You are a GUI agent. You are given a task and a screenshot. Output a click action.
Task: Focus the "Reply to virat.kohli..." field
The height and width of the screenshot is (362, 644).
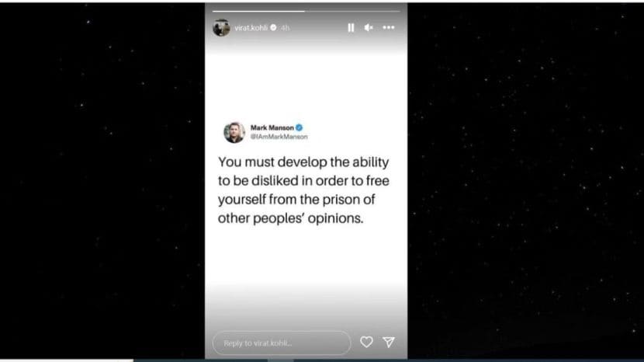tap(282, 343)
